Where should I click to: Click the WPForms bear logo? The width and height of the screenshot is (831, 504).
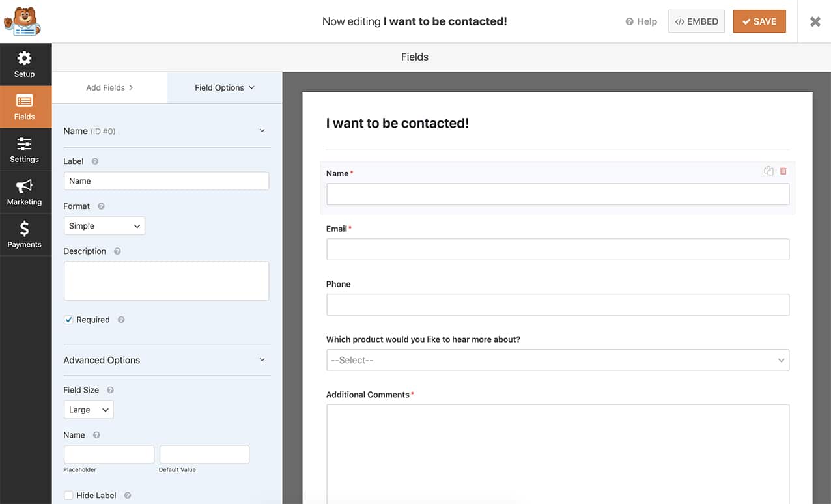pos(22,21)
